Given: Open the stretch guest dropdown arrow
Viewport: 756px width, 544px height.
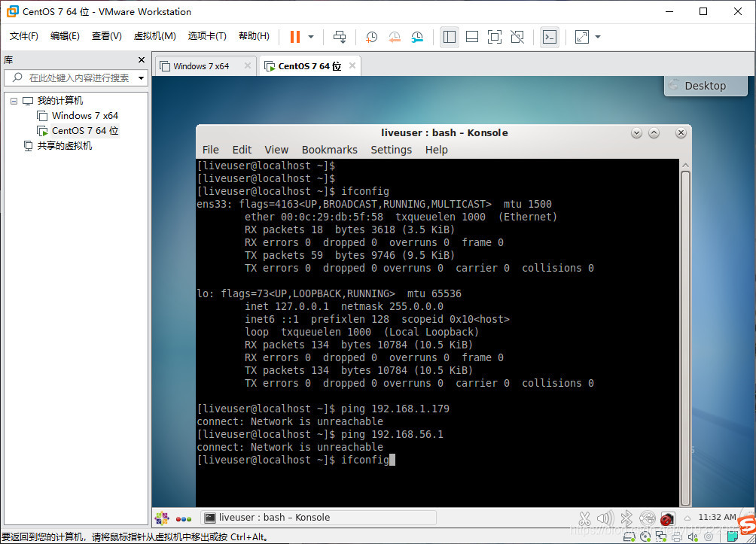Looking at the screenshot, I should (598, 37).
